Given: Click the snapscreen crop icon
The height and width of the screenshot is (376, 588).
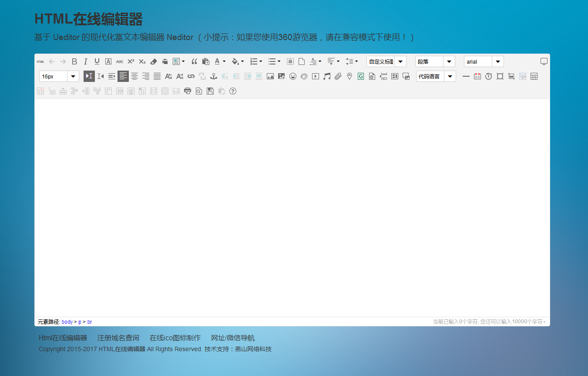Looking at the screenshot, I should pyautogui.click(x=511, y=76).
